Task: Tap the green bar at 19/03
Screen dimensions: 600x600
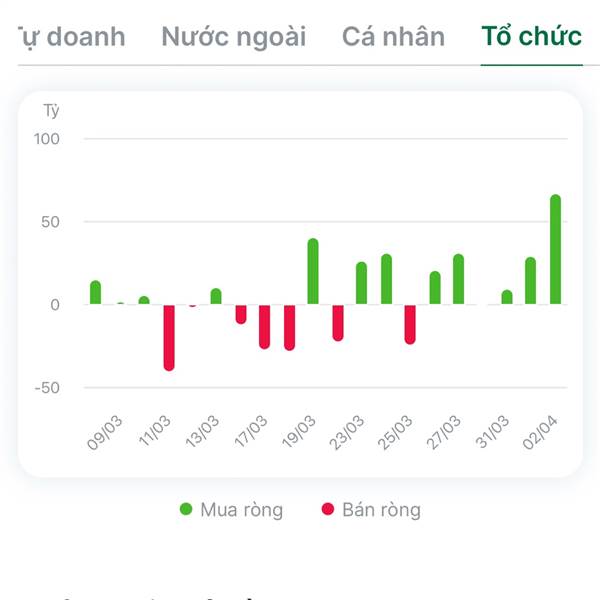Action: (x=313, y=272)
